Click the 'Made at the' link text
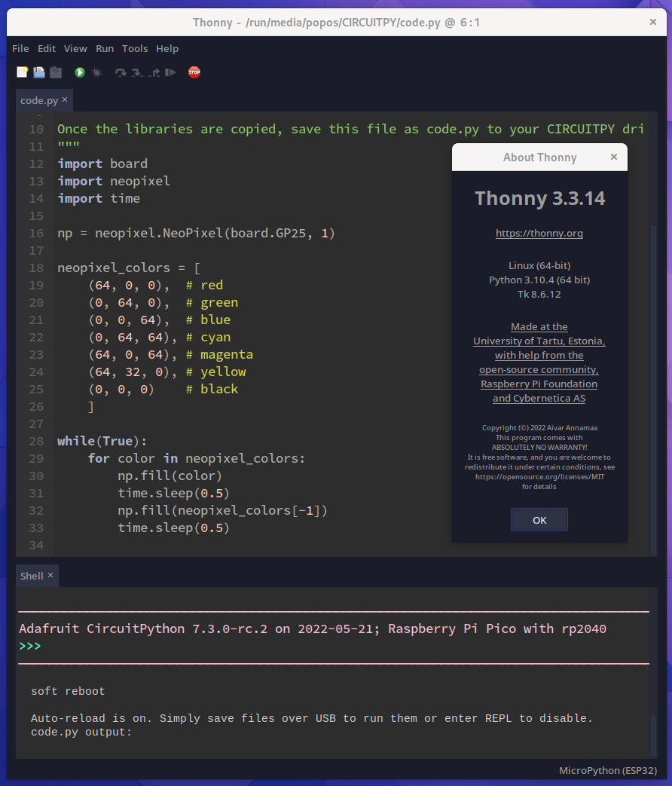672x786 pixels. (539, 327)
